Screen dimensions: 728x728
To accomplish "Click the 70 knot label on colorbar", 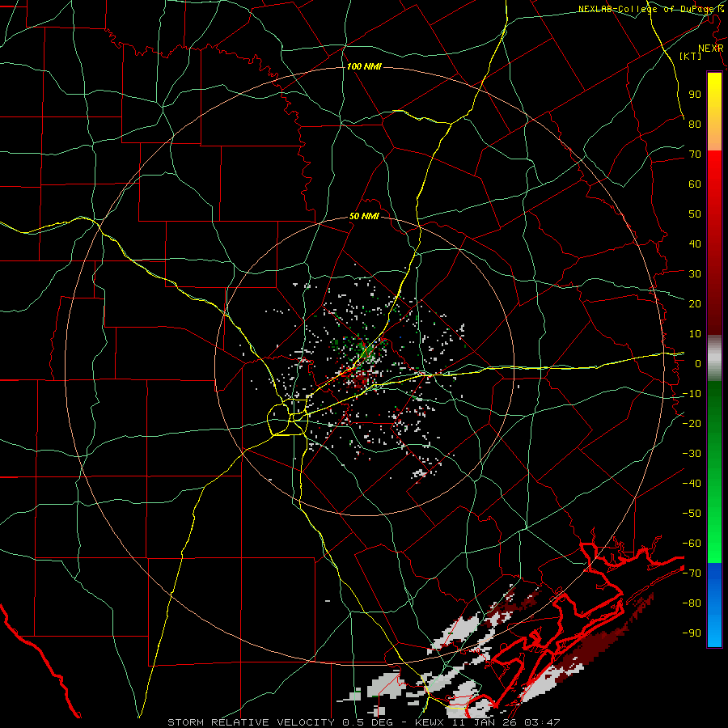I will pos(695,154).
